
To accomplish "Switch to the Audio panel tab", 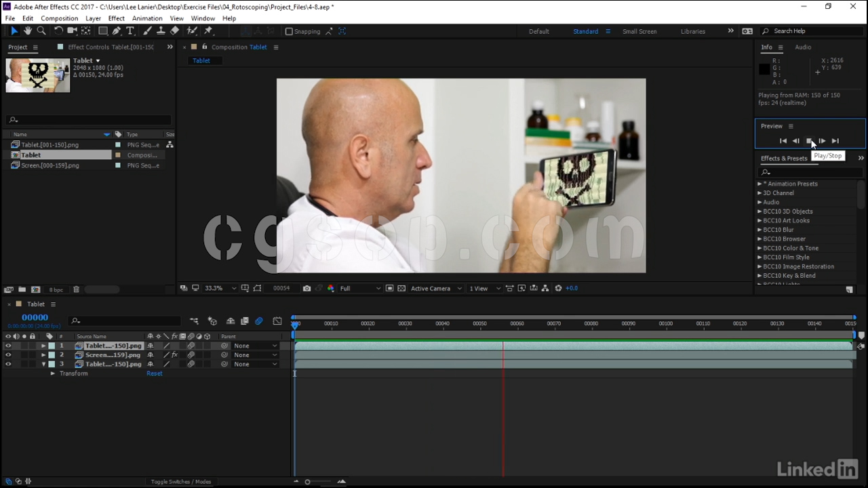I will click(803, 47).
